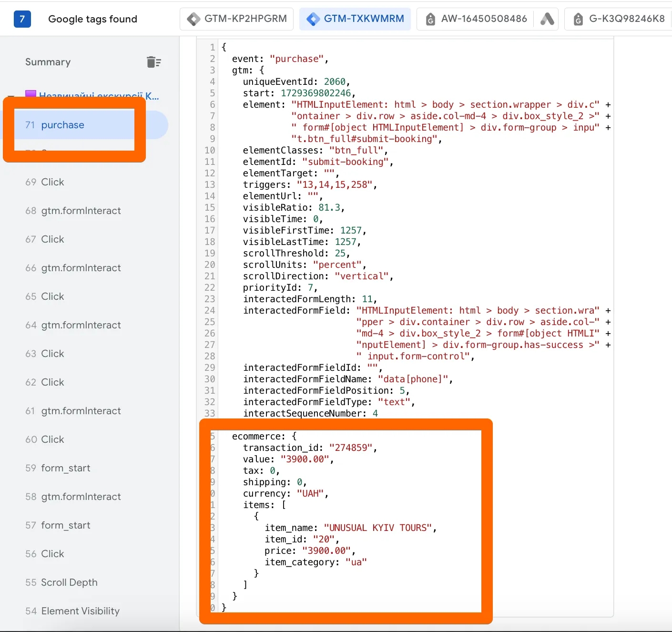This screenshot has height=632, width=672.
Task: Open the Summary view
Action: click(48, 62)
